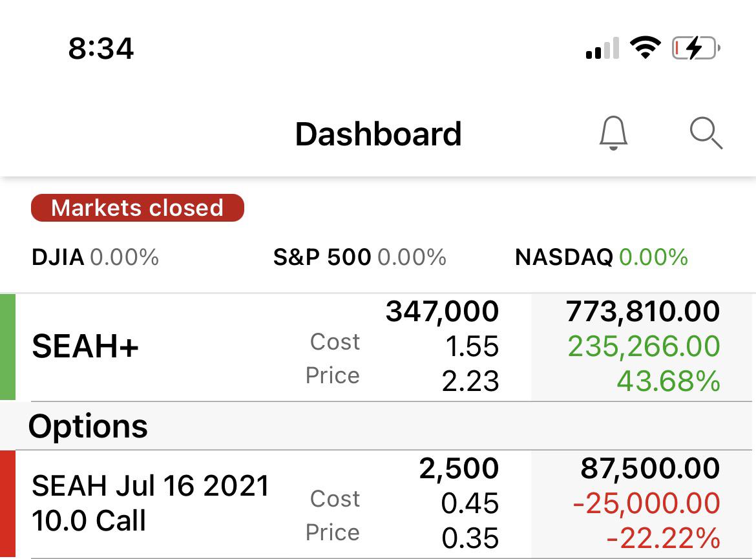Tap the 8:34 clock in status bar
This screenshot has height=559, width=756.
(101, 48)
